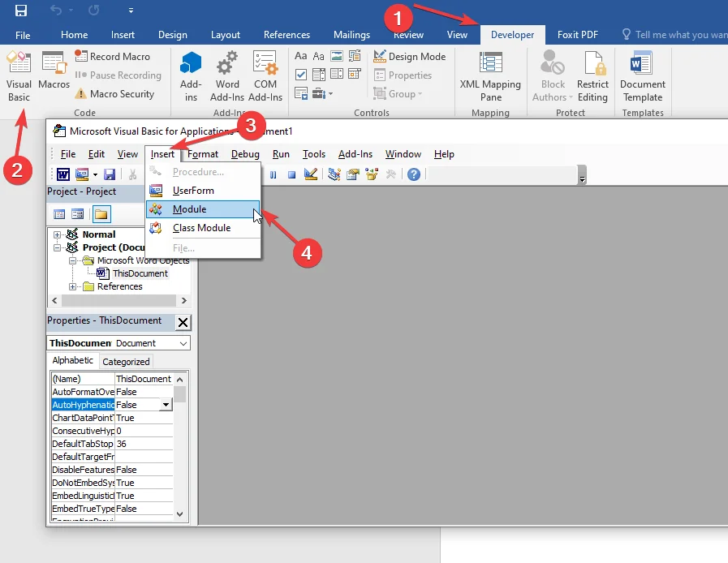
Task: Choose Class Module from Insert menu
Action: pos(203,228)
